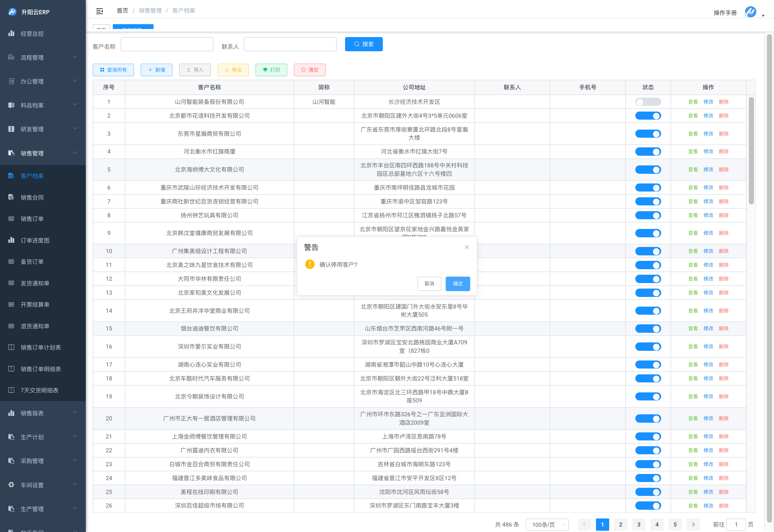Click the 升阳云ERP logo icon
774x532 pixels.
pyautogui.click(x=12, y=12)
